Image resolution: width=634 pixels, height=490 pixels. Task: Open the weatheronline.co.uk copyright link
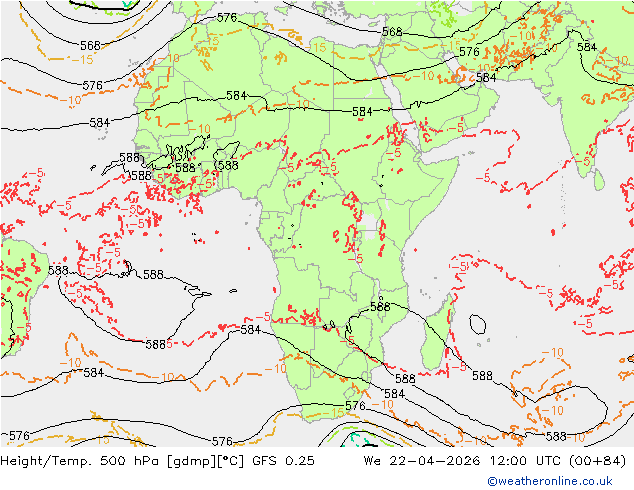click(x=550, y=481)
